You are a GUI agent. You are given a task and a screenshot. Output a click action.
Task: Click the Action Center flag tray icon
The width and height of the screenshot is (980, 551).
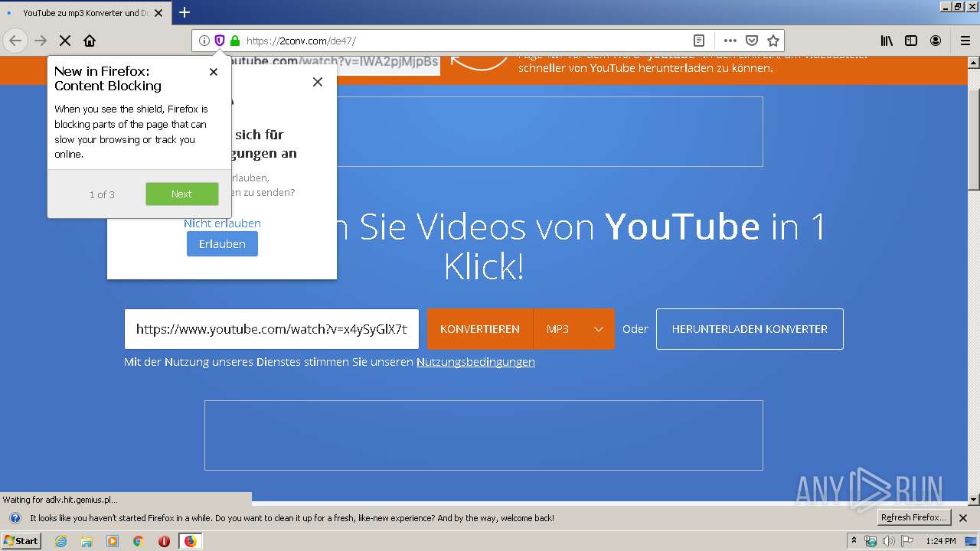click(x=907, y=541)
